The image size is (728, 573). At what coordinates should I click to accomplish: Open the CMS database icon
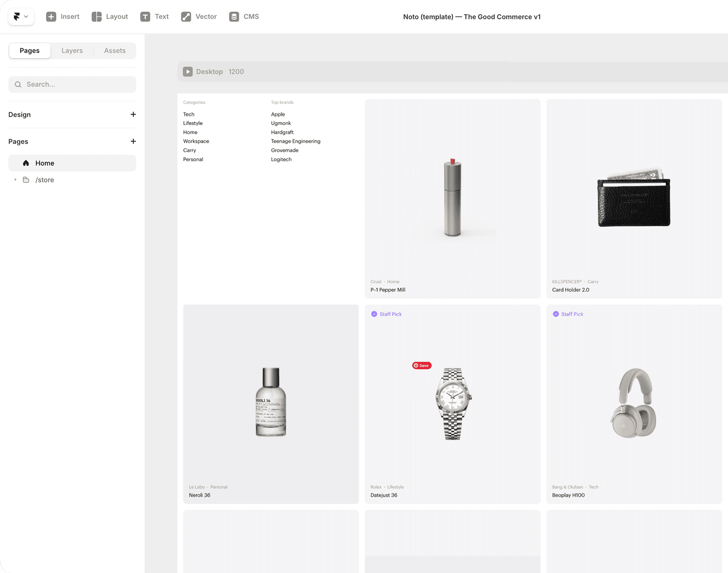(x=234, y=17)
